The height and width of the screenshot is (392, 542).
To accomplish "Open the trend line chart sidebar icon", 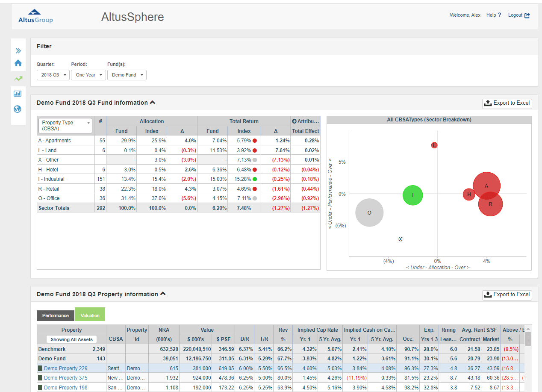I will point(18,79).
